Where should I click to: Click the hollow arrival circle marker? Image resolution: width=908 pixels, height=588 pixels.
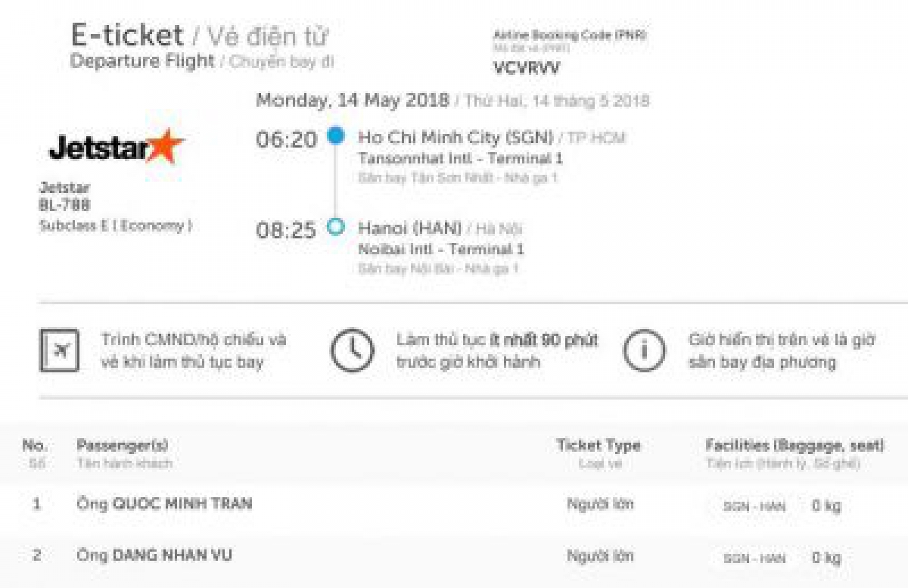pos(335,226)
